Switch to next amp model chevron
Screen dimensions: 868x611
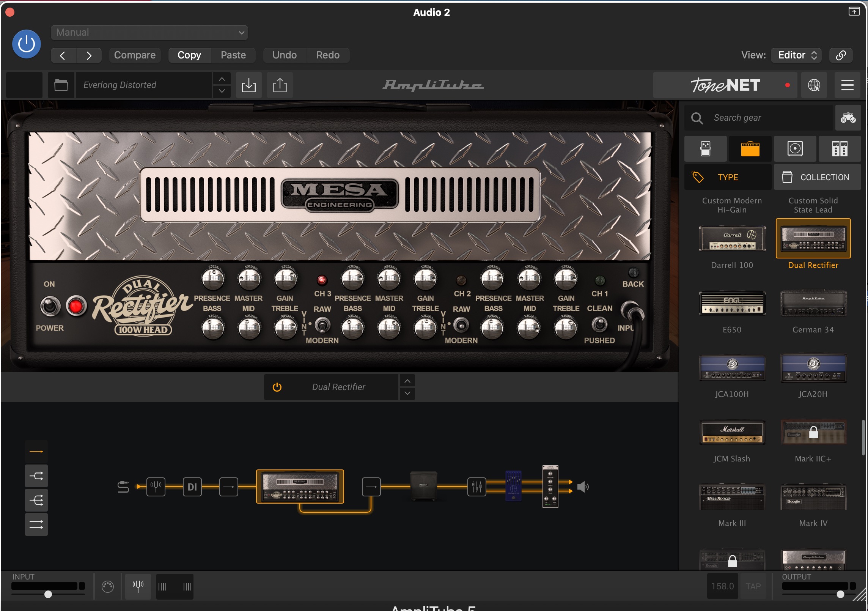[407, 393]
